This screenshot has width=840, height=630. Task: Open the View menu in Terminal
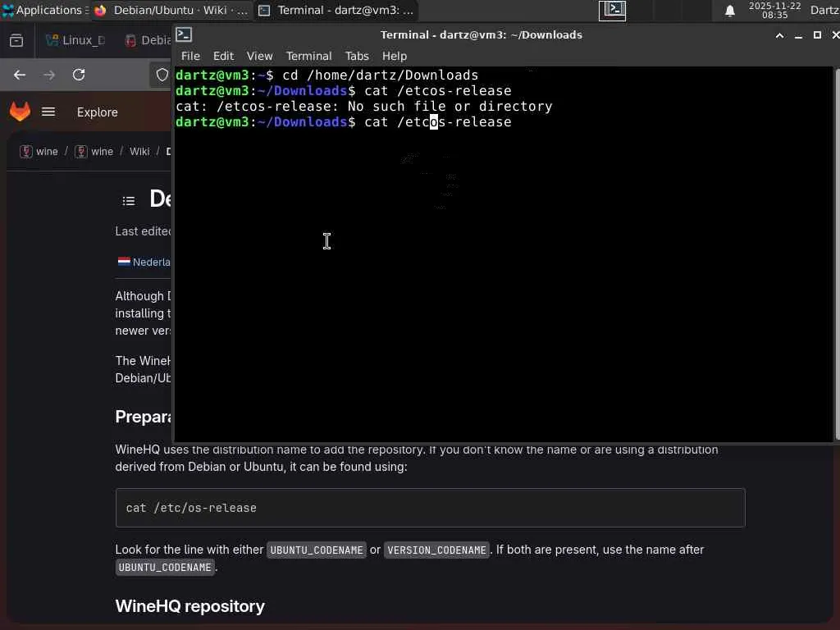pos(259,56)
